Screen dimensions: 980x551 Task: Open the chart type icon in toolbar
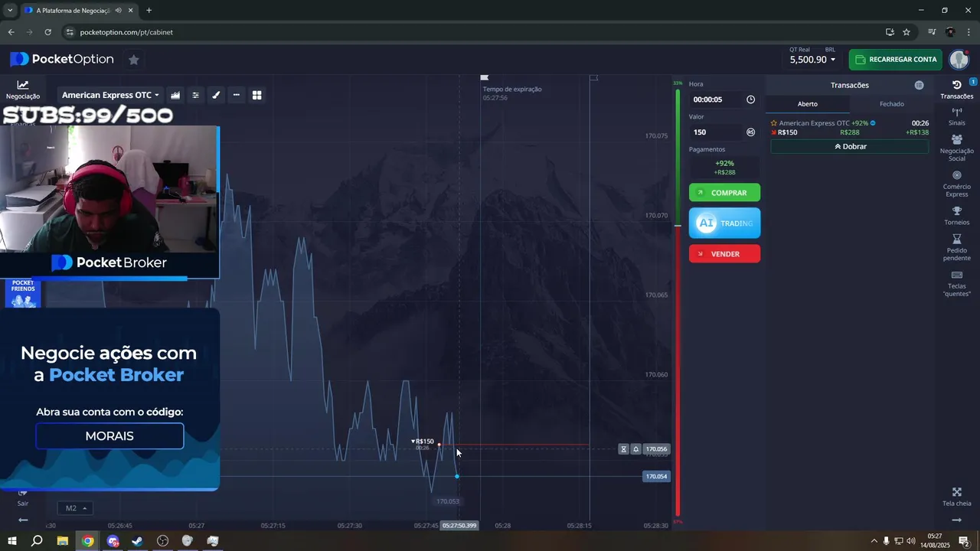[x=175, y=95]
